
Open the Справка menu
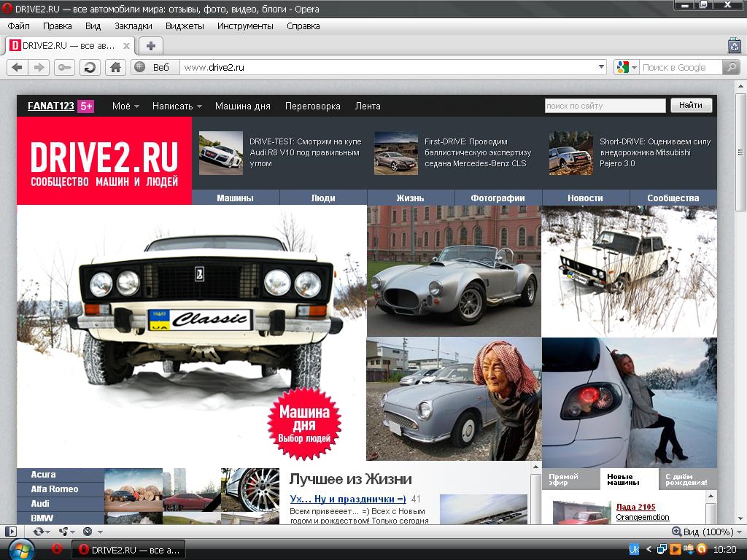[x=303, y=26]
